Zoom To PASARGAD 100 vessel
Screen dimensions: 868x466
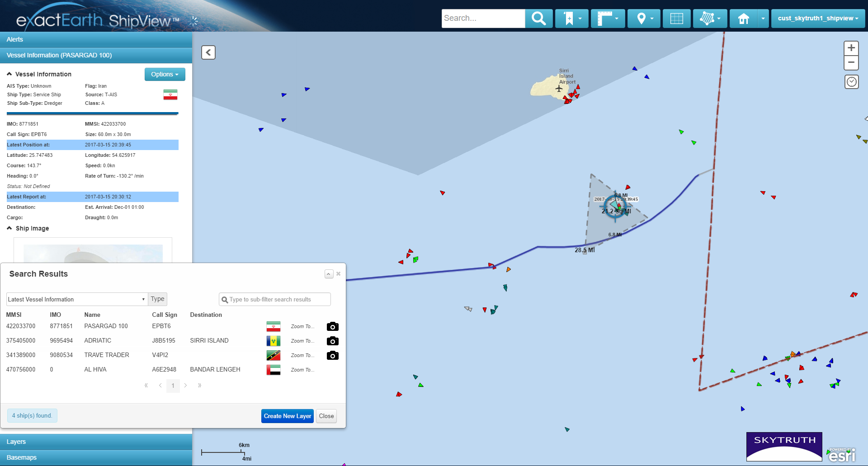click(x=302, y=326)
